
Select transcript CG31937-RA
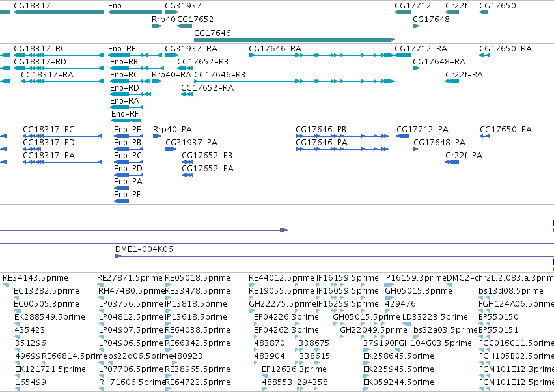[191, 48]
